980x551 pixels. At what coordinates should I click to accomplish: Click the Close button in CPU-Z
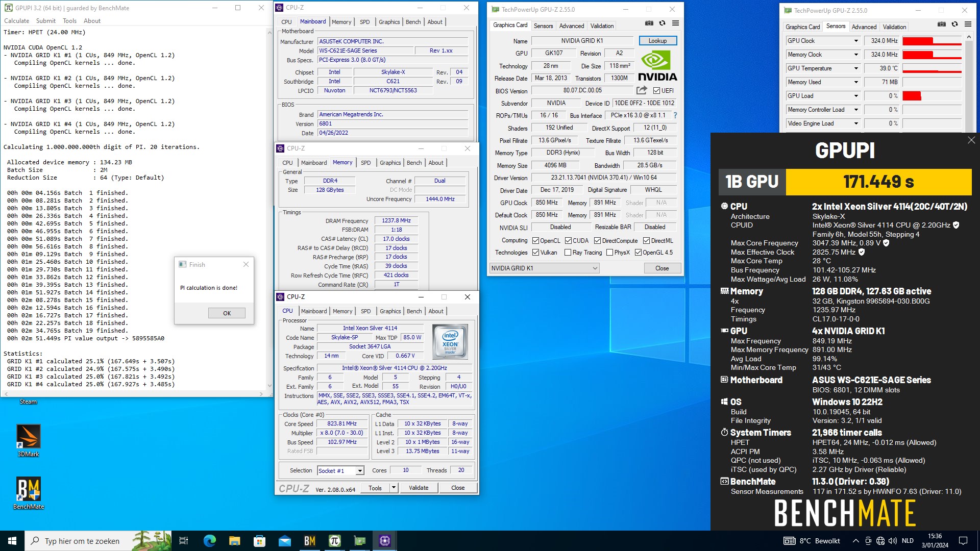click(458, 488)
